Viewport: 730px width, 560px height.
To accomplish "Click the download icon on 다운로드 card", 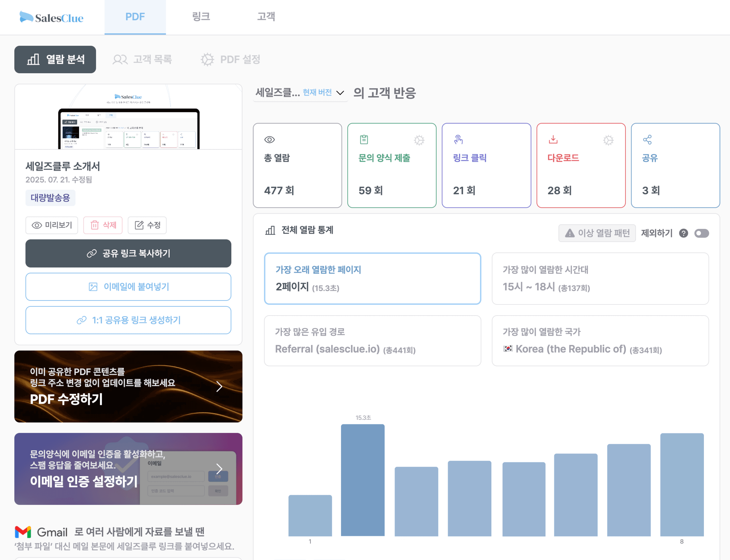I will coord(553,139).
